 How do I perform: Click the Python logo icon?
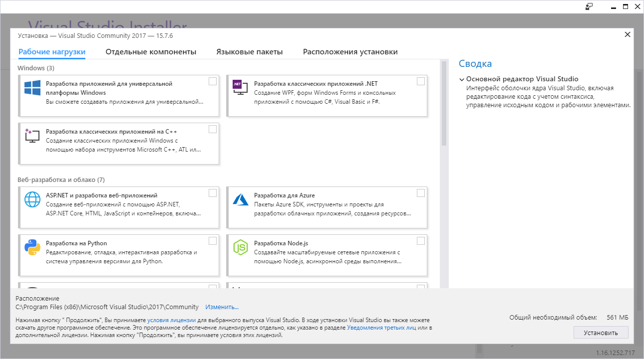pos(32,247)
